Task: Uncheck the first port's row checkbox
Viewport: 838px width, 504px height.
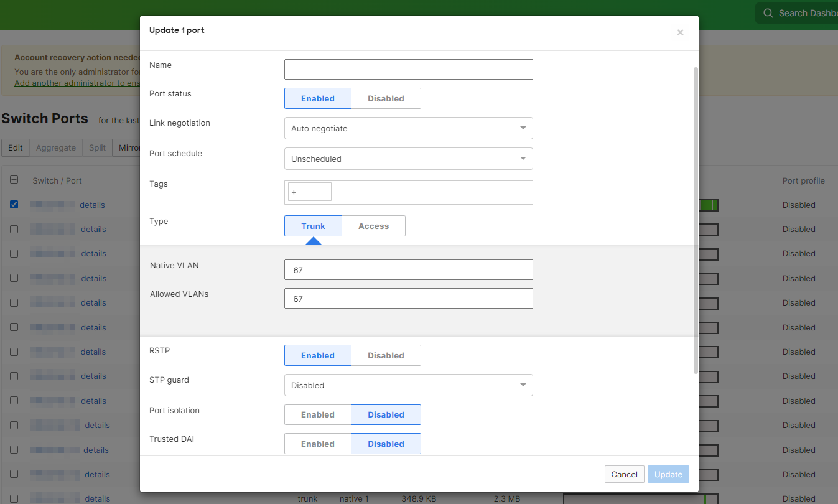Action: click(x=14, y=204)
